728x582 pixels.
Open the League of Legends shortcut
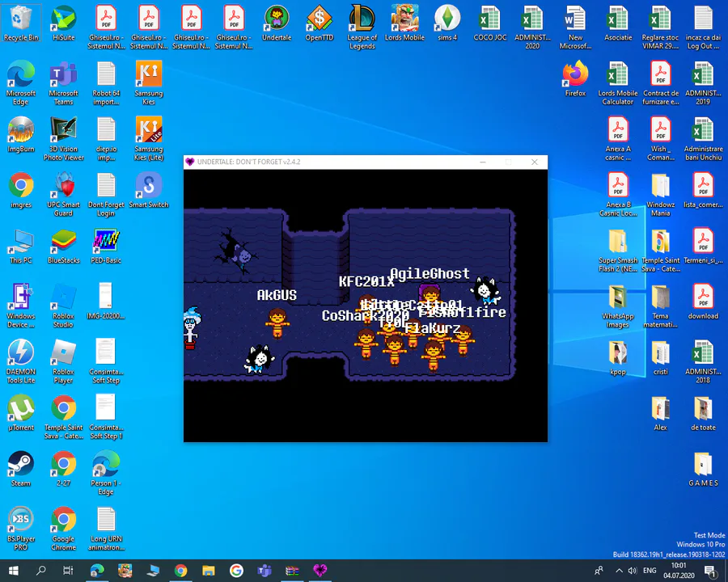pos(362,27)
